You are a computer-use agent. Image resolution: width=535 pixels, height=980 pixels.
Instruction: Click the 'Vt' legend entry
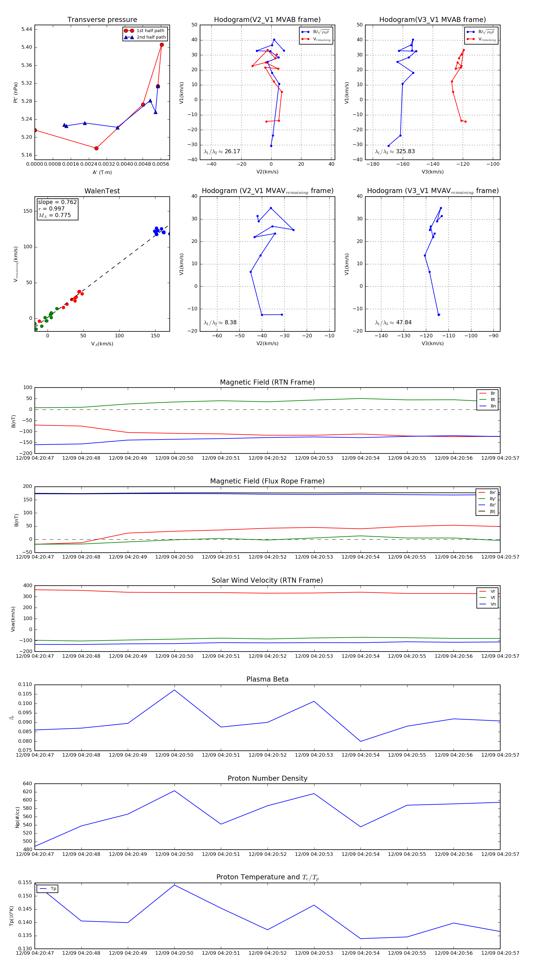point(488,598)
